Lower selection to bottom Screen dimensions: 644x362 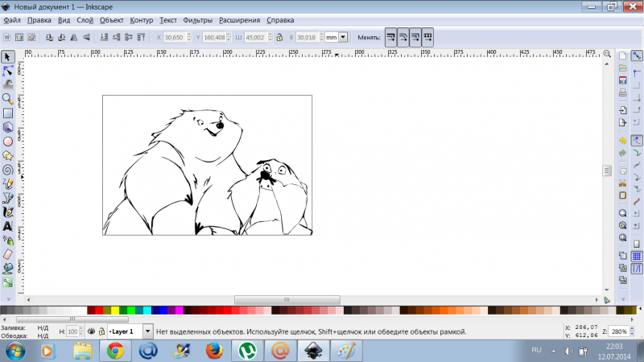tap(104, 37)
